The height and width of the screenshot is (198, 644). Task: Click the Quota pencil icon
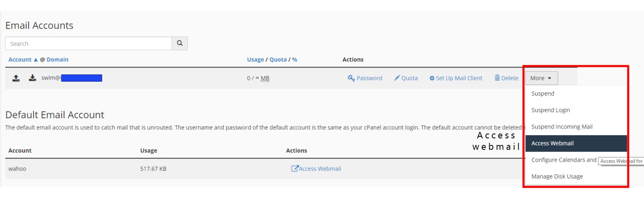click(397, 78)
